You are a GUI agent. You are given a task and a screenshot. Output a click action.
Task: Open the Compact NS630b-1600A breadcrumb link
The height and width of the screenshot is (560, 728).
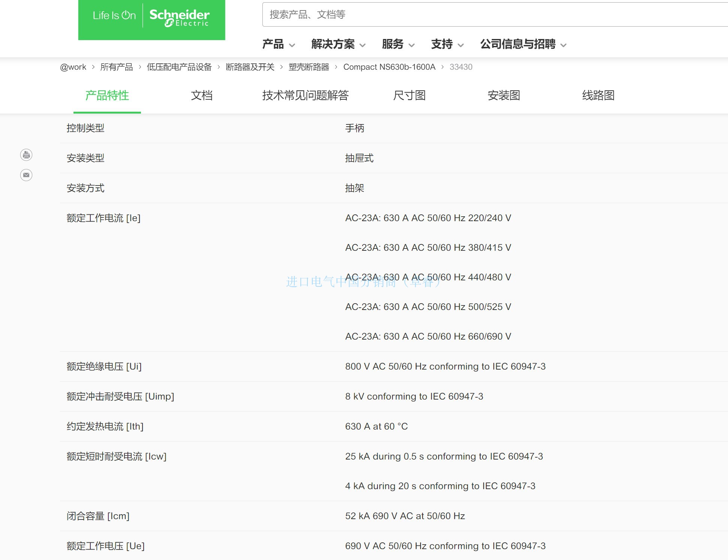point(389,67)
